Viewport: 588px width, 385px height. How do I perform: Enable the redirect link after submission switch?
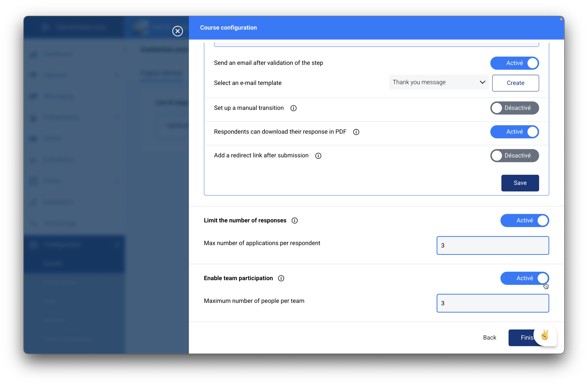coord(514,156)
